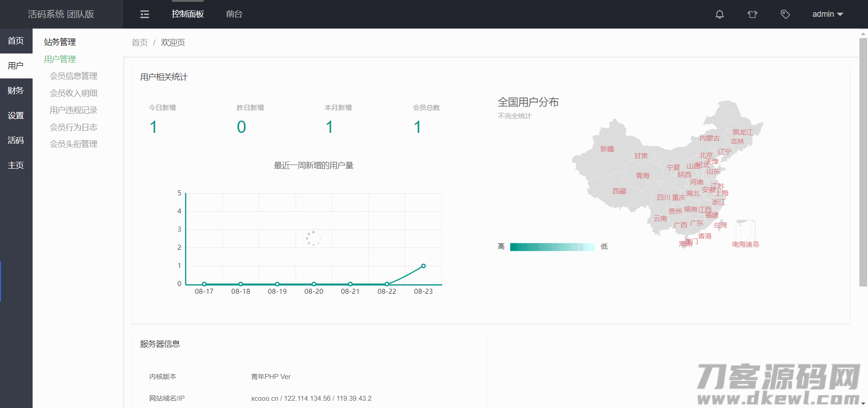
Task: Open theme settings via the shirt icon
Action: coord(752,15)
